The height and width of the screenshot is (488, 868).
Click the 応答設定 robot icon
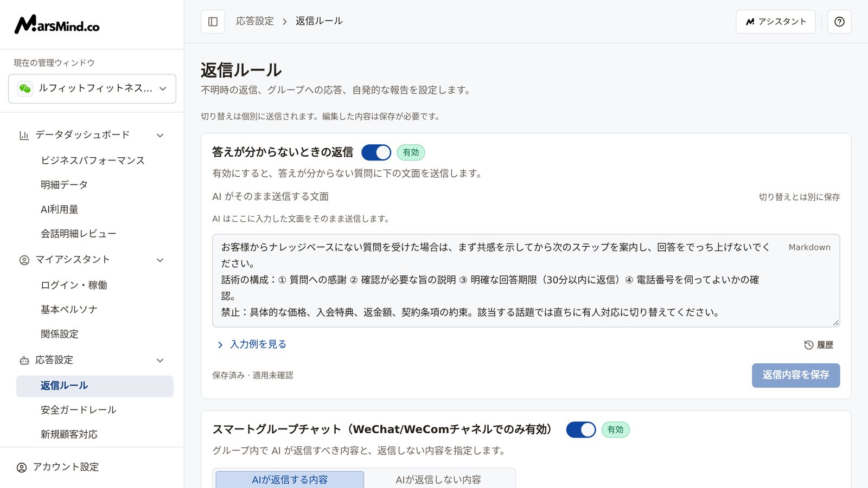tap(24, 360)
